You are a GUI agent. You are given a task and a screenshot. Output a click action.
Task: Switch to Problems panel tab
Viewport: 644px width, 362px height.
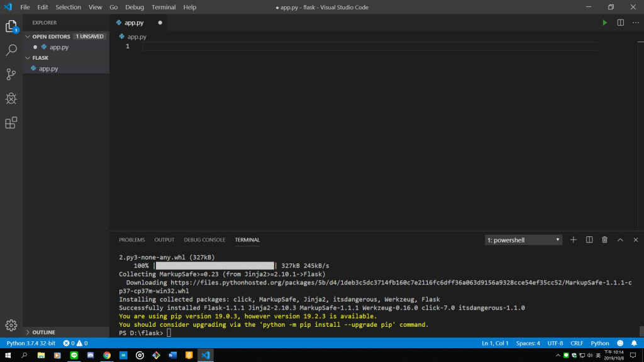click(x=132, y=239)
